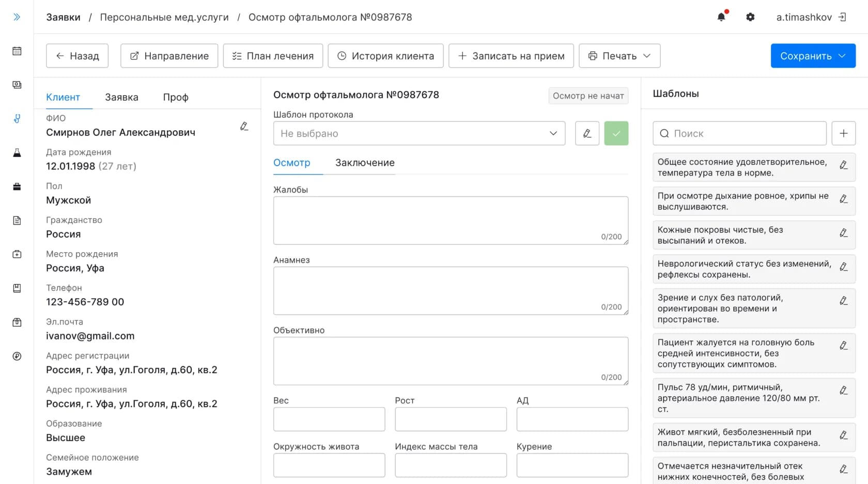Open 'История клиента'
868x484 pixels.
pyautogui.click(x=385, y=56)
